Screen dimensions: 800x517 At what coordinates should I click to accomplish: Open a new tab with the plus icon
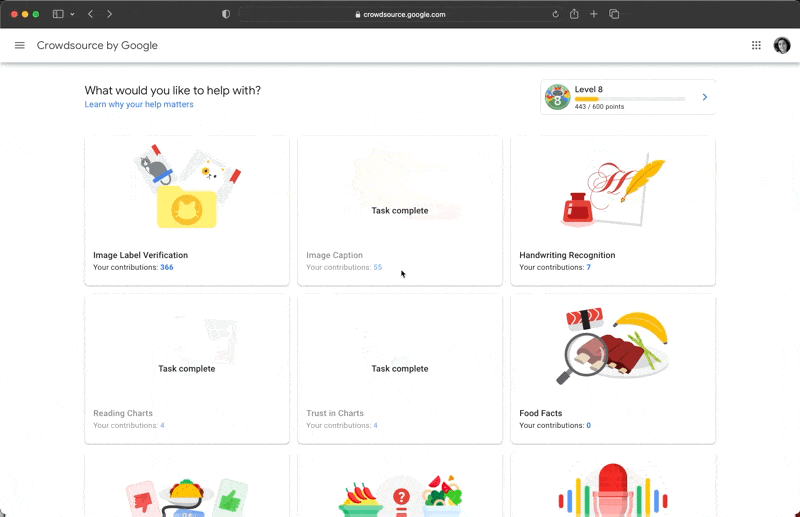coord(593,14)
